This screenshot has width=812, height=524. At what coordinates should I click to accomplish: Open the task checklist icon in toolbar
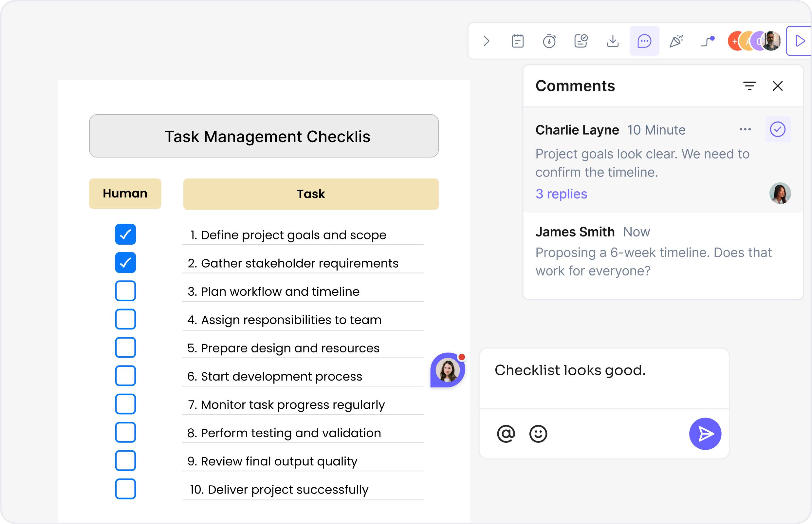click(581, 41)
